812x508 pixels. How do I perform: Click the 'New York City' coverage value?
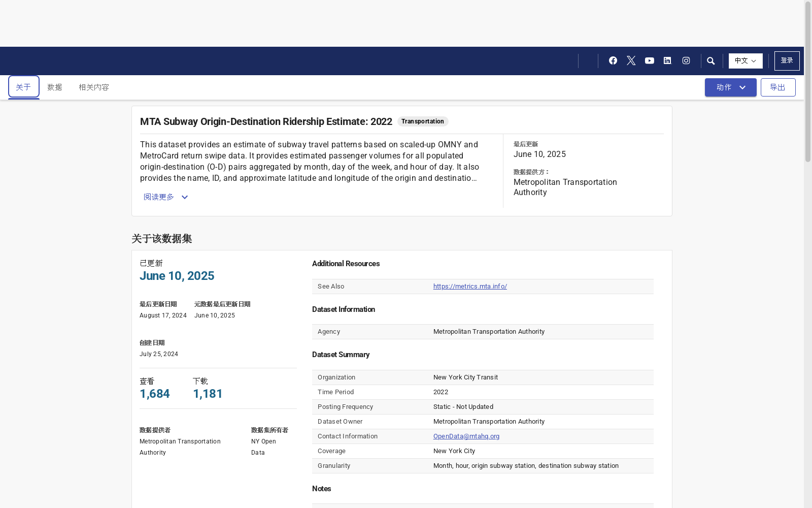454,451
